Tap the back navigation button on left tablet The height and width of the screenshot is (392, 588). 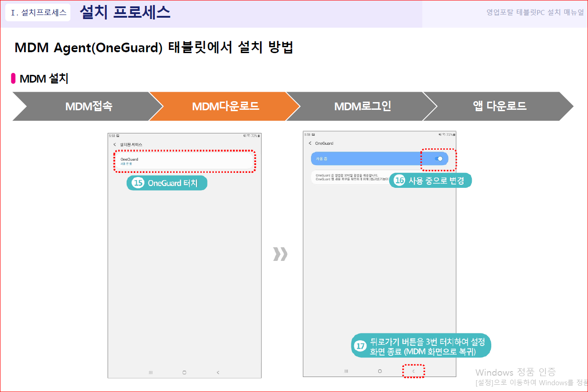218,372
